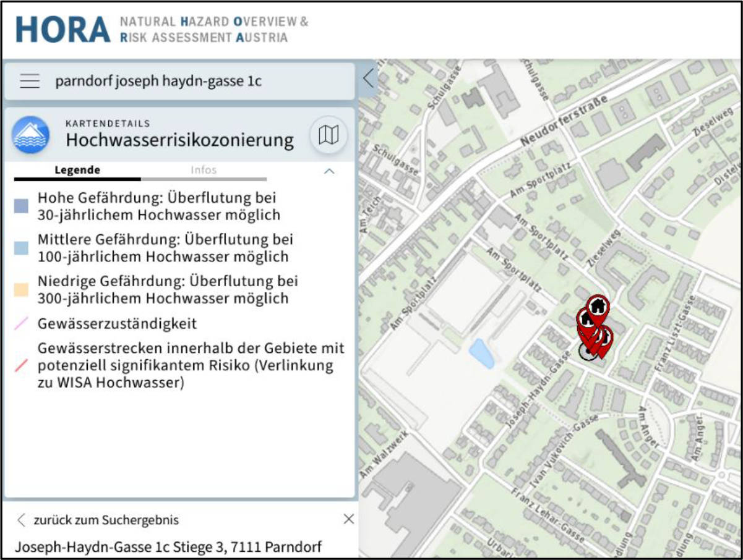Click the HORA logo
The image size is (743, 560).
[x=61, y=29]
